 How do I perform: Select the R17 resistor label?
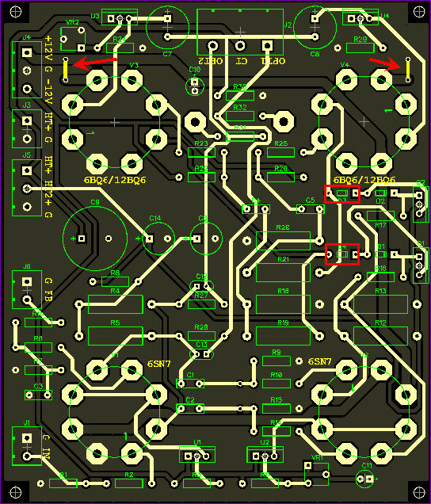pos(380,225)
